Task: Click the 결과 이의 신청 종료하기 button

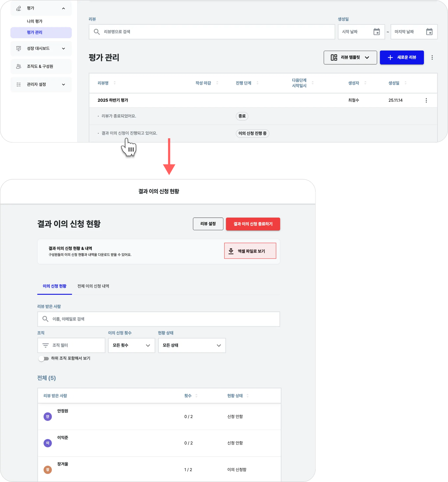Action: point(253,224)
